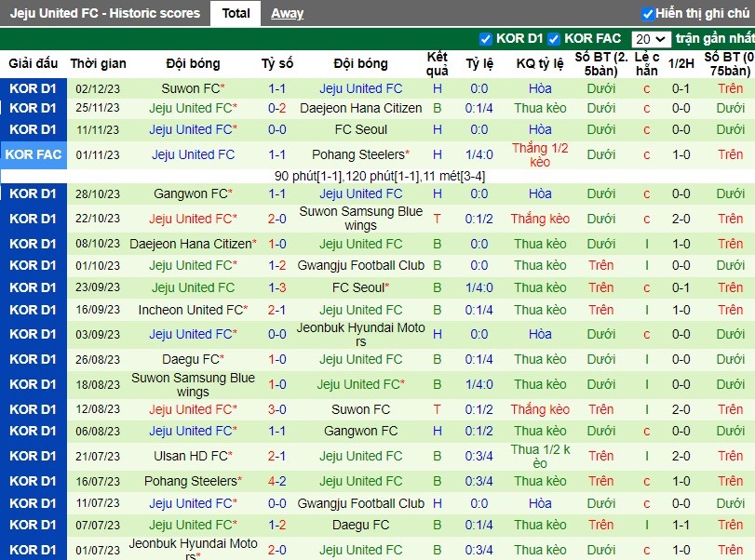Select the penalty shootout note 11 mét[3-4]
The image size is (755, 560).
453,176
